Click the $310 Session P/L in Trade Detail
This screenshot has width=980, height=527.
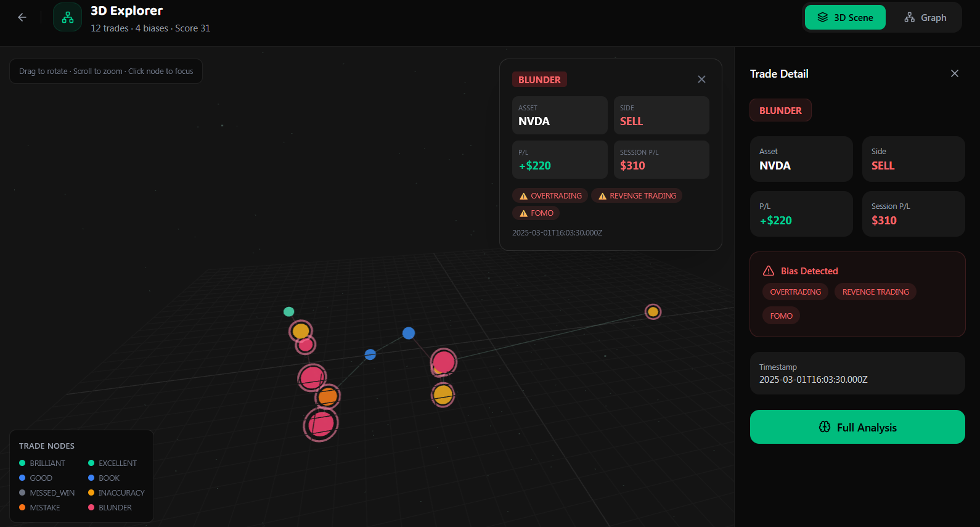pyautogui.click(x=884, y=221)
